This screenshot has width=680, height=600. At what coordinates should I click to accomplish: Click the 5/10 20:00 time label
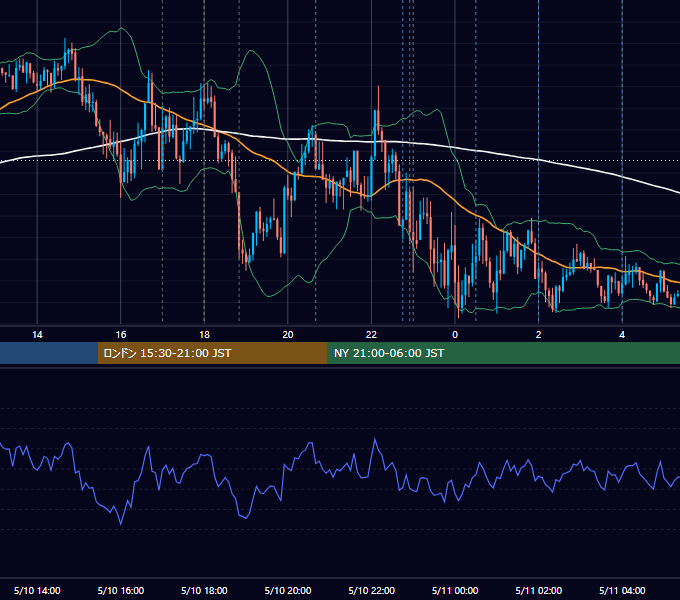coord(288,590)
